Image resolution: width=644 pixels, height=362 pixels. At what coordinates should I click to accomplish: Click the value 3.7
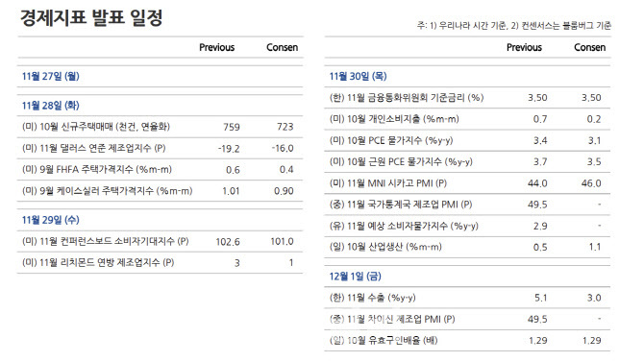540,161
